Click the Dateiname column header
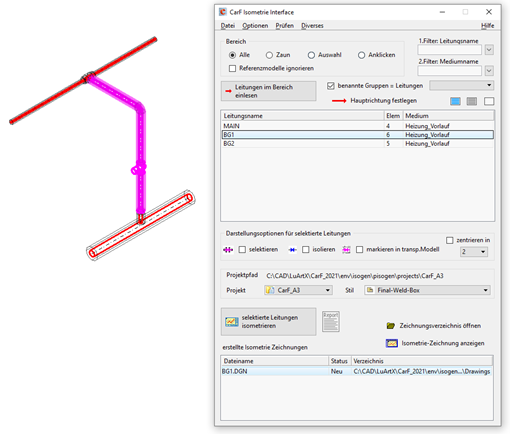 tap(275, 361)
